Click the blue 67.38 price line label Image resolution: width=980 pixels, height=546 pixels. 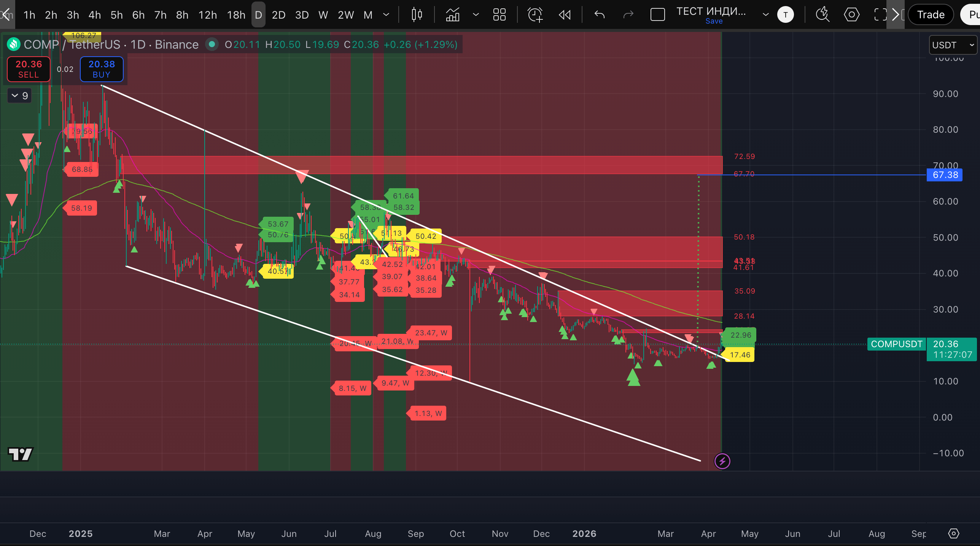(944, 175)
